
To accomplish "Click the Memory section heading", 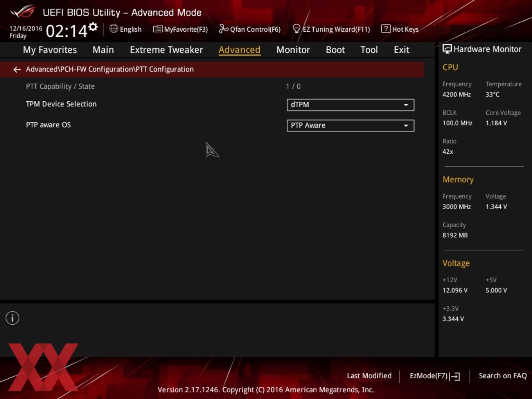I will (x=458, y=180).
